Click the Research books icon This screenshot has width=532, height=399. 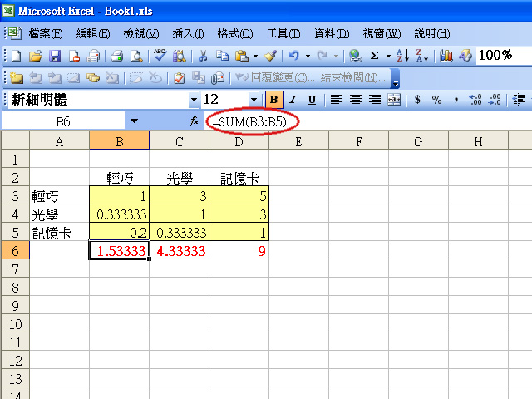coord(180,56)
